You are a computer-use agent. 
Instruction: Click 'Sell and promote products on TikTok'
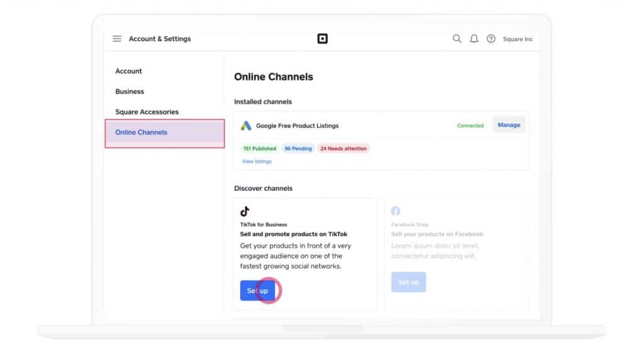pos(294,234)
